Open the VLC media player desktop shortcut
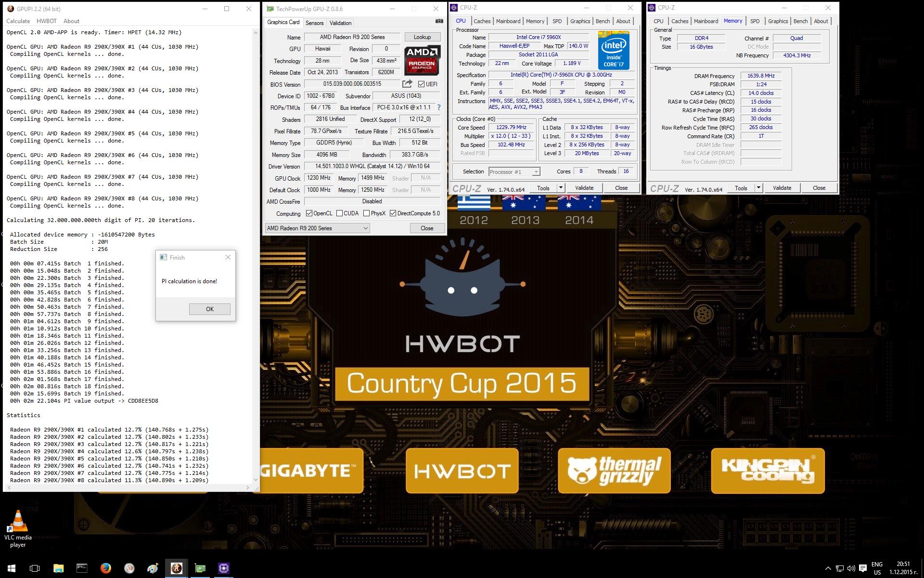 18,528
